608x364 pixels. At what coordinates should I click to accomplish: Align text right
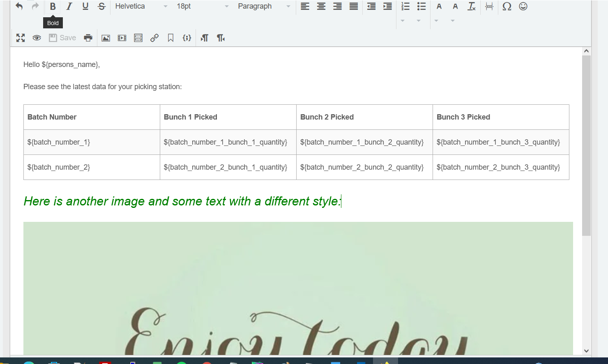[x=337, y=6]
